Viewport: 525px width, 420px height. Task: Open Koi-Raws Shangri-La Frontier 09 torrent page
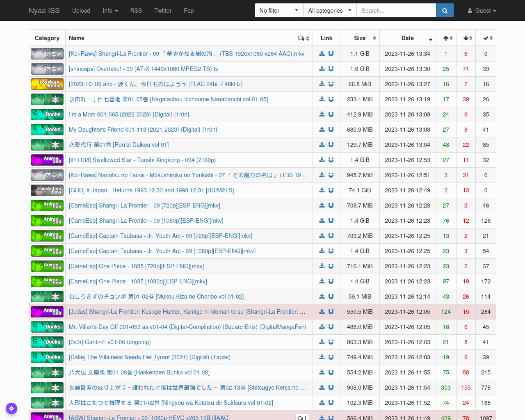[x=187, y=54]
